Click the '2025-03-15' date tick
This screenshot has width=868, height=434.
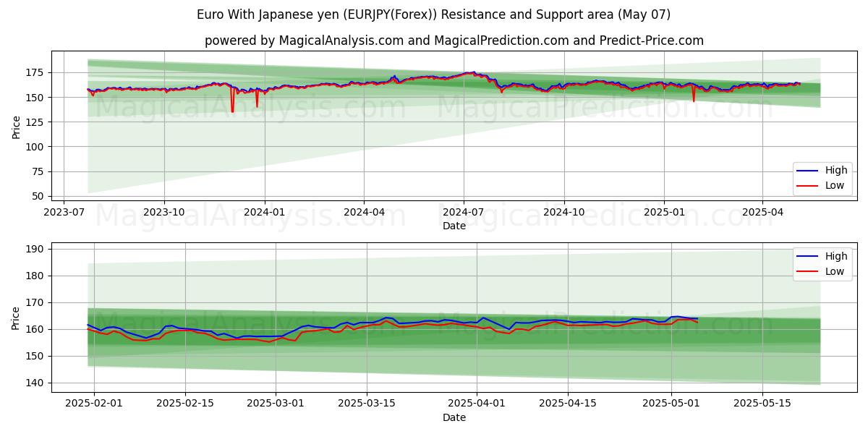point(367,404)
